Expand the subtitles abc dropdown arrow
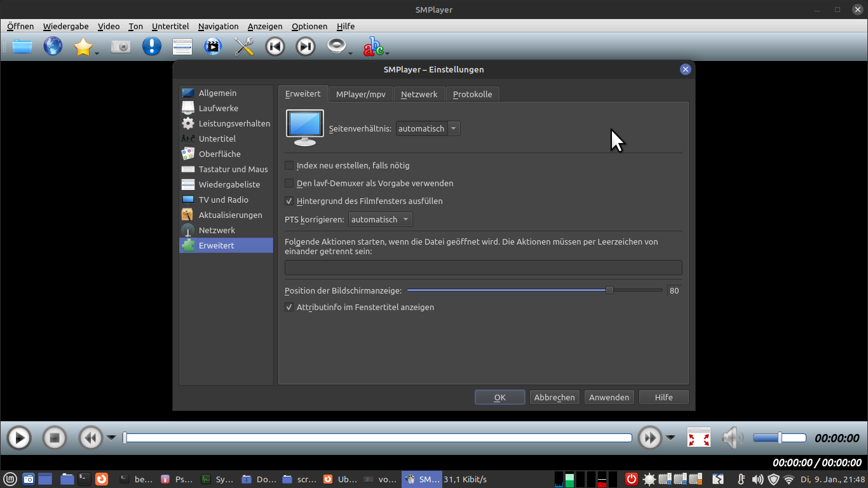The image size is (868, 488). (x=386, y=53)
